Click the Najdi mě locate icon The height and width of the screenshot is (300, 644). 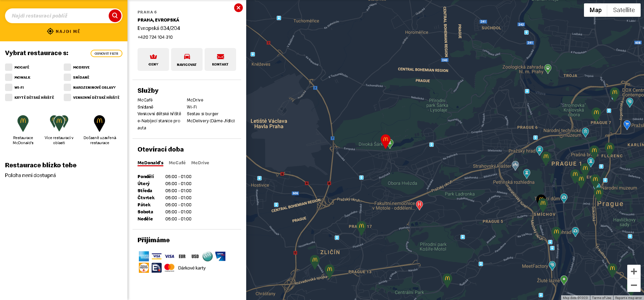tap(50, 31)
